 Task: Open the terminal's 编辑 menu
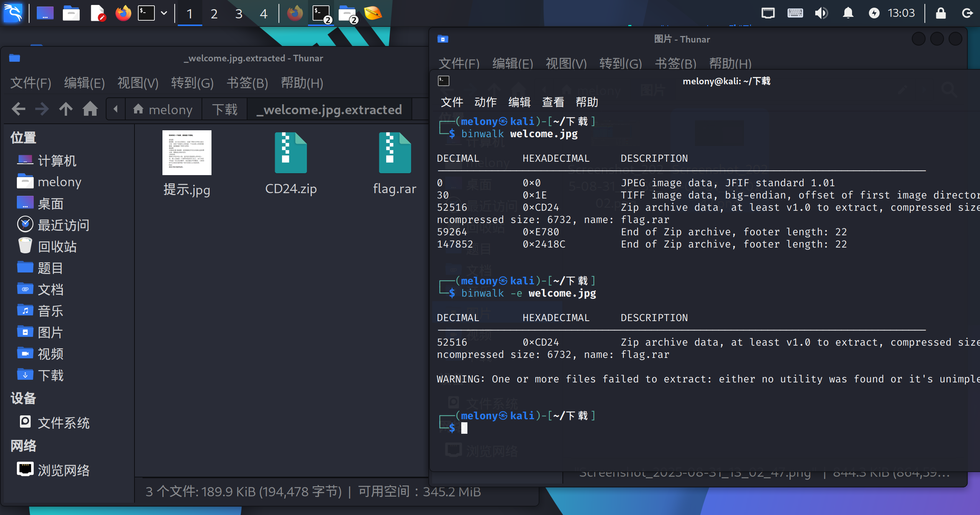coord(519,102)
